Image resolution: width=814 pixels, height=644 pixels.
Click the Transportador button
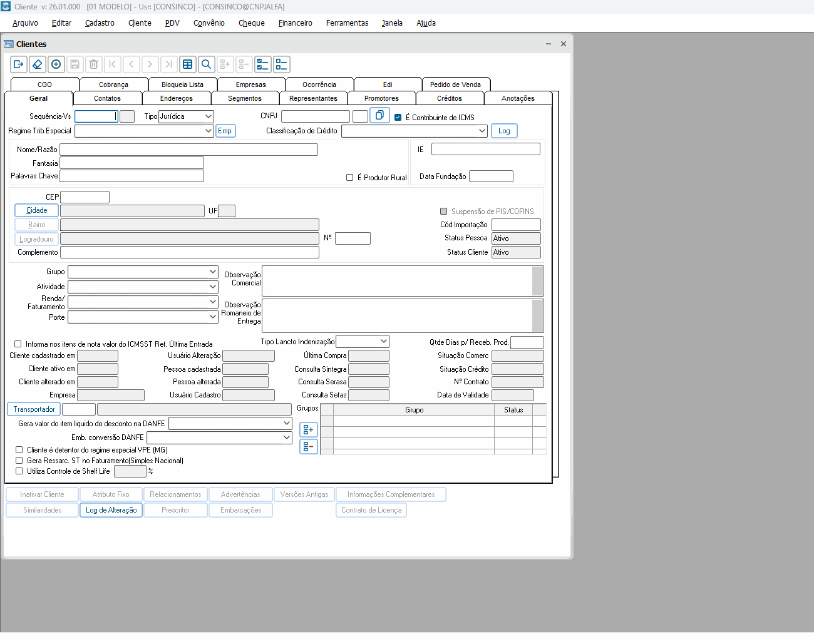34,409
